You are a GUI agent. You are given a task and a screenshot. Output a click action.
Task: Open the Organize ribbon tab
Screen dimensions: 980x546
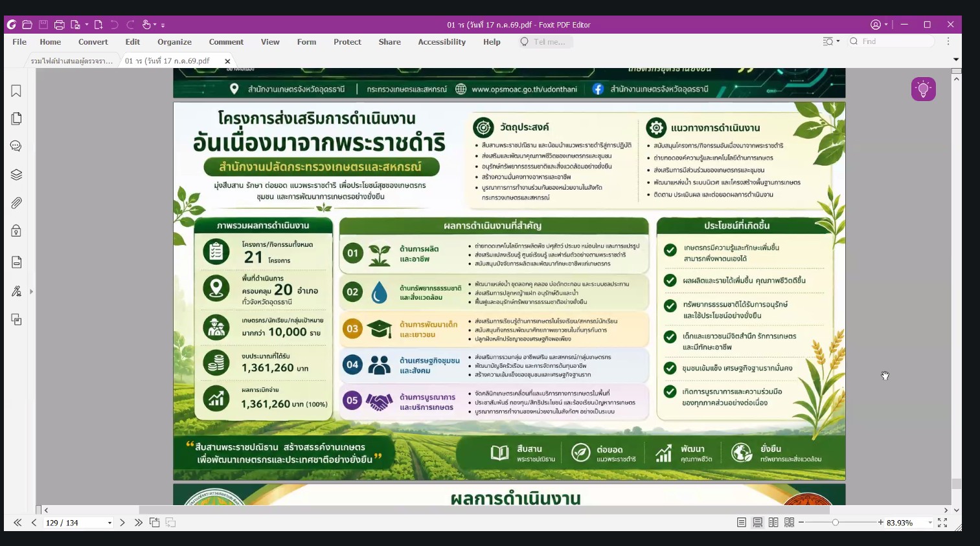click(174, 41)
